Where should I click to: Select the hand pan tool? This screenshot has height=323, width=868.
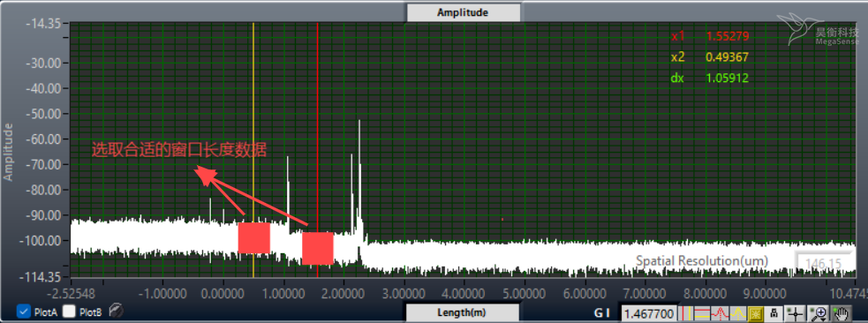[x=841, y=313]
